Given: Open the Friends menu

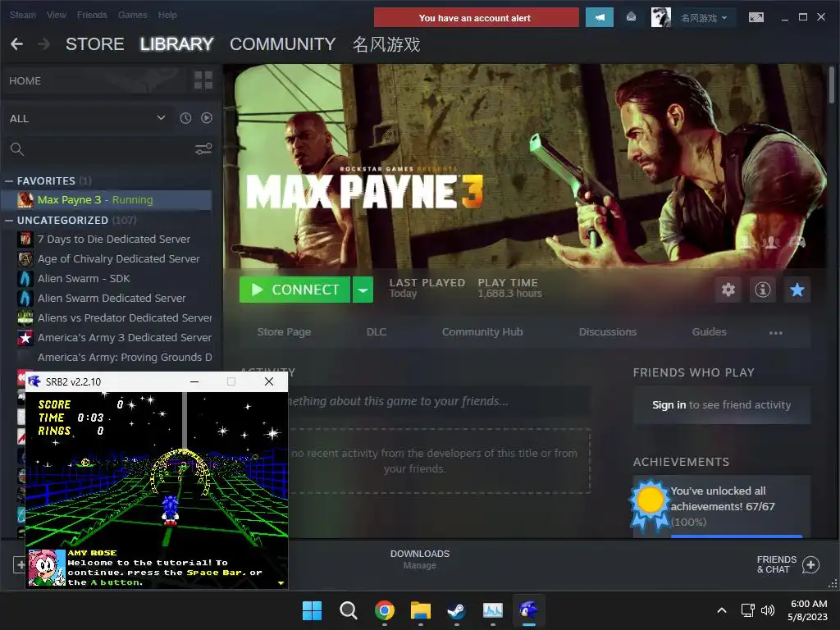Looking at the screenshot, I should pos(92,15).
